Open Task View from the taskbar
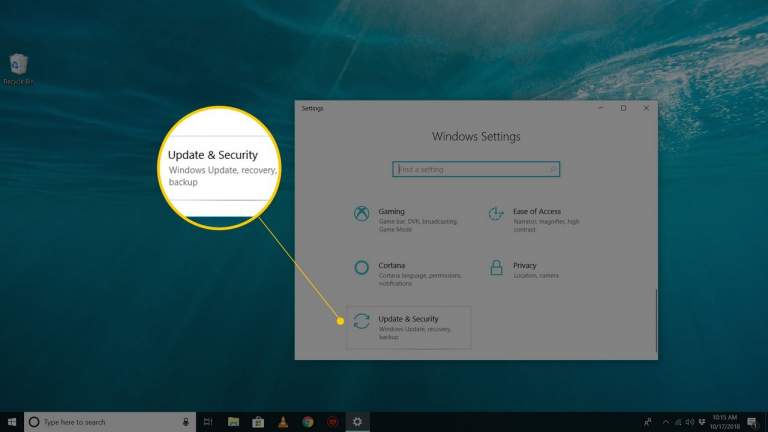The image size is (768, 432). coord(208,422)
